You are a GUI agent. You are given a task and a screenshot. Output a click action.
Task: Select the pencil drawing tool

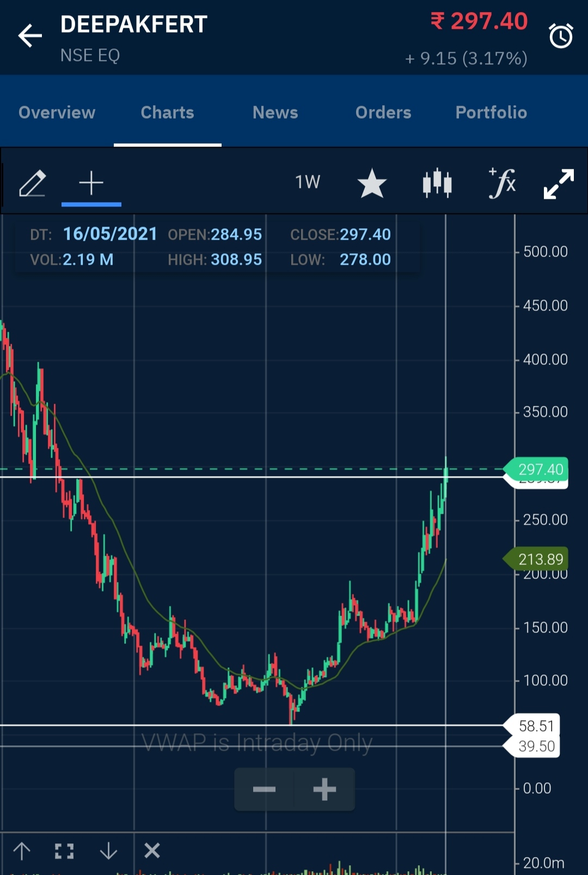pos(33,183)
